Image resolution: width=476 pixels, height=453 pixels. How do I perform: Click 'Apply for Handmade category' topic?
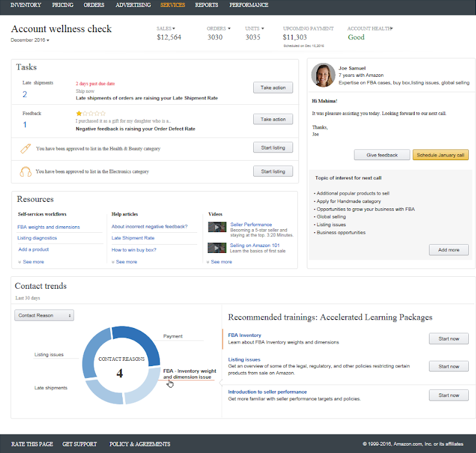(349, 201)
